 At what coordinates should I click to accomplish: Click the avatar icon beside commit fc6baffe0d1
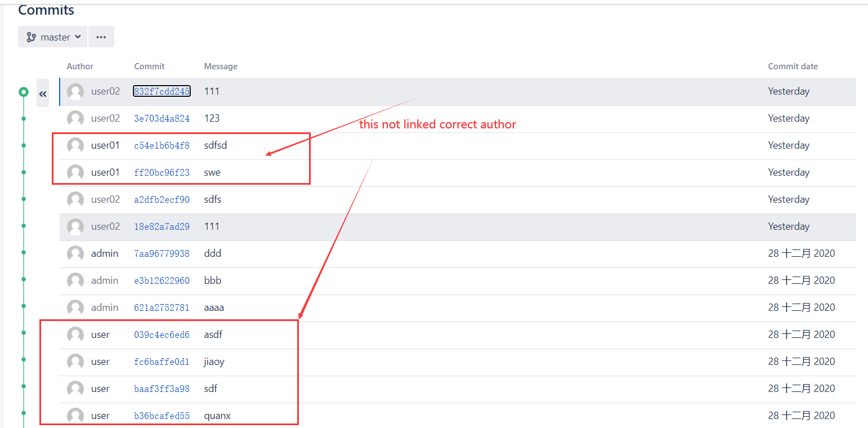(75, 362)
